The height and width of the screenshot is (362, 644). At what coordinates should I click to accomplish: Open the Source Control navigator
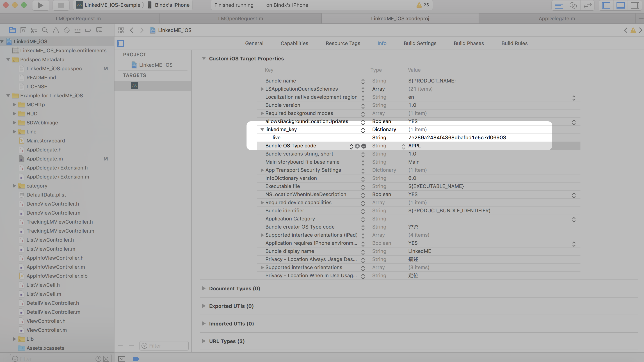(23, 30)
